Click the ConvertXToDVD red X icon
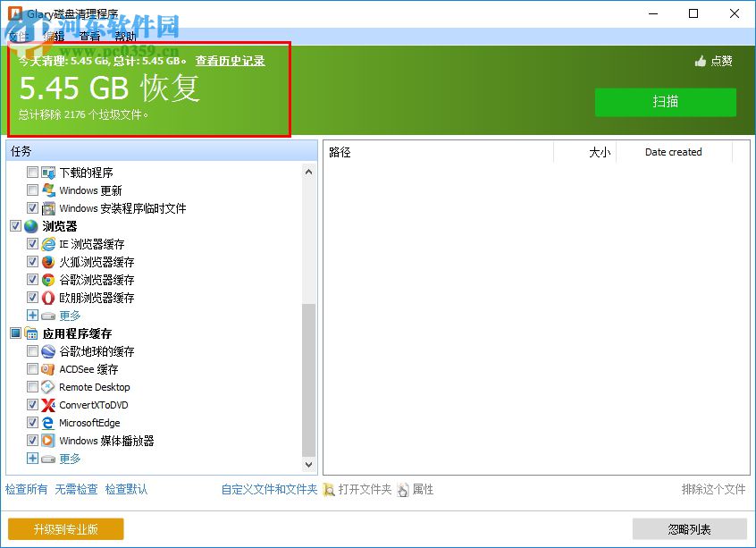 click(x=47, y=405)
